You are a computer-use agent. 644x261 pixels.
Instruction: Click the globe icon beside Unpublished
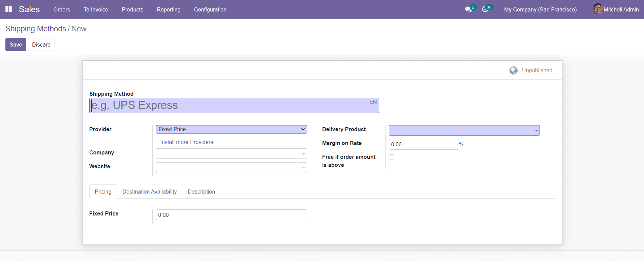513,70
